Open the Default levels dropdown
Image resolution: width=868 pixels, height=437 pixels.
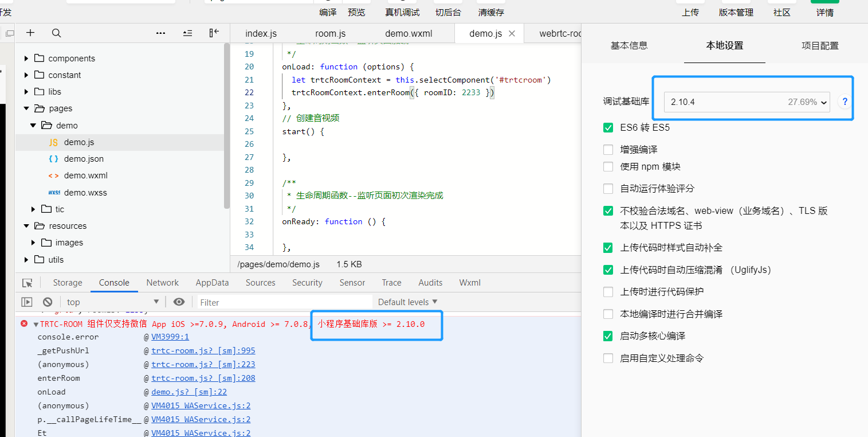[x=407, y=302]
